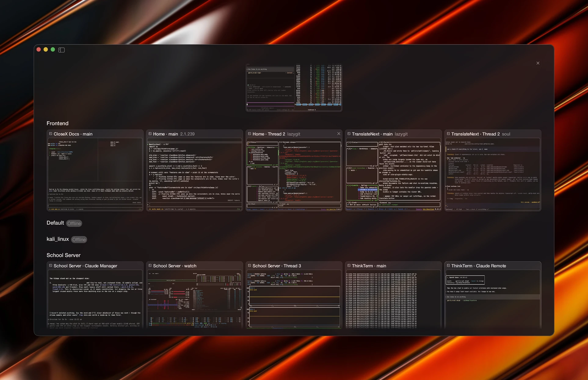Click terminal icon beside School Server · watch

(150, 266)
